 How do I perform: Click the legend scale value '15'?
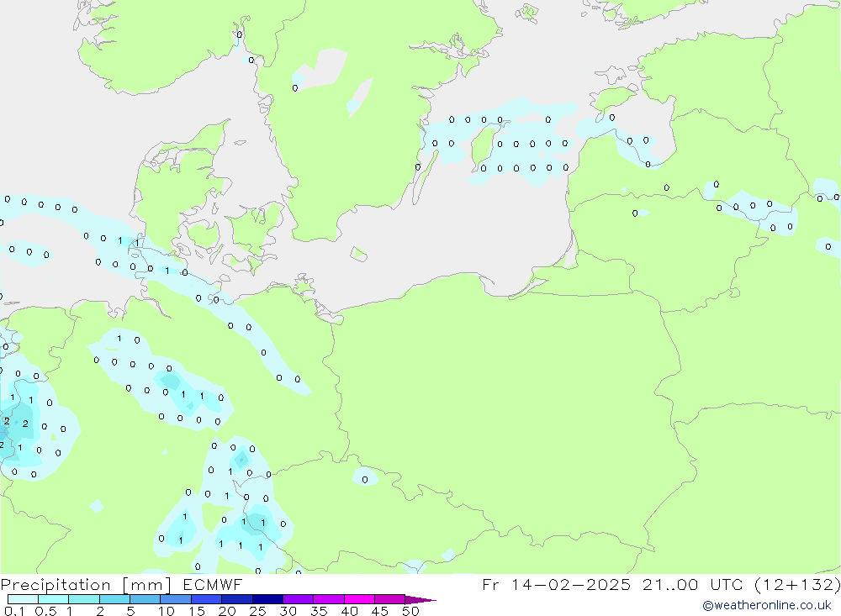click(x=197, y=611)
